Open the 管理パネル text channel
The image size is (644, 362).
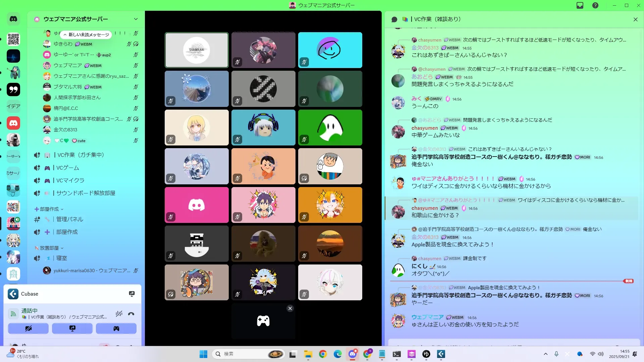coord(70,219)
